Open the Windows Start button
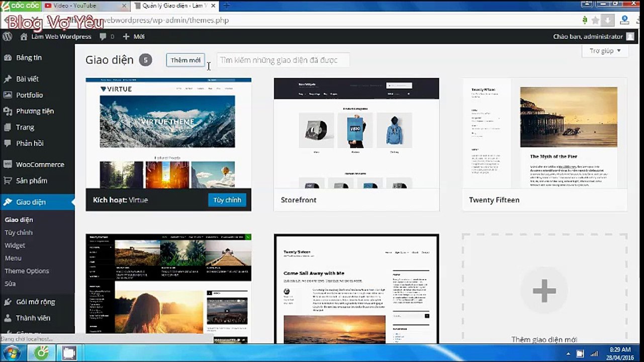Screen dimensions: 644x362 point(11,353)
